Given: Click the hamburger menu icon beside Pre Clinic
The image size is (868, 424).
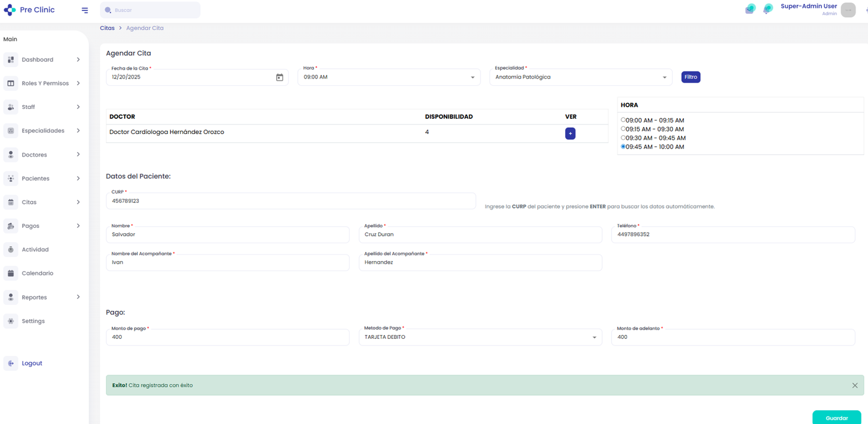Looking at the screenshot, I should tap(85, 10).
